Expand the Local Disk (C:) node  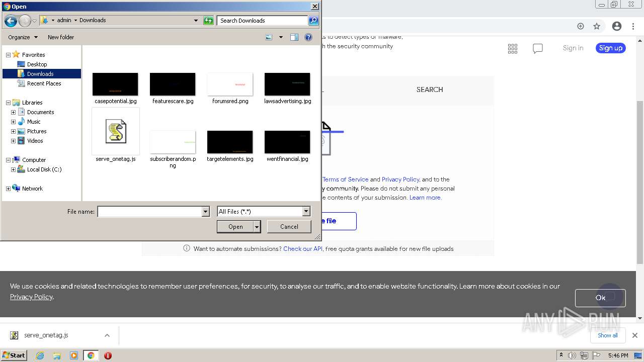coord(13,169)
